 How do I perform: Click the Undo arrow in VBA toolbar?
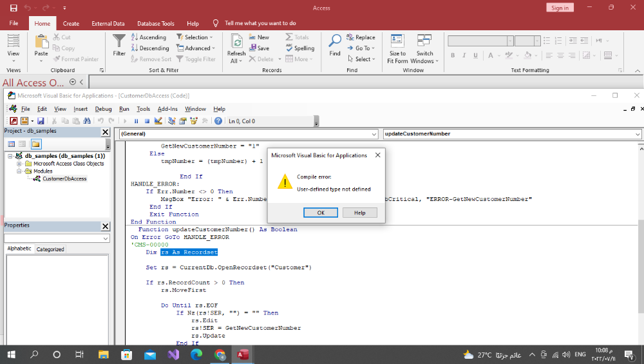point(100,120)
